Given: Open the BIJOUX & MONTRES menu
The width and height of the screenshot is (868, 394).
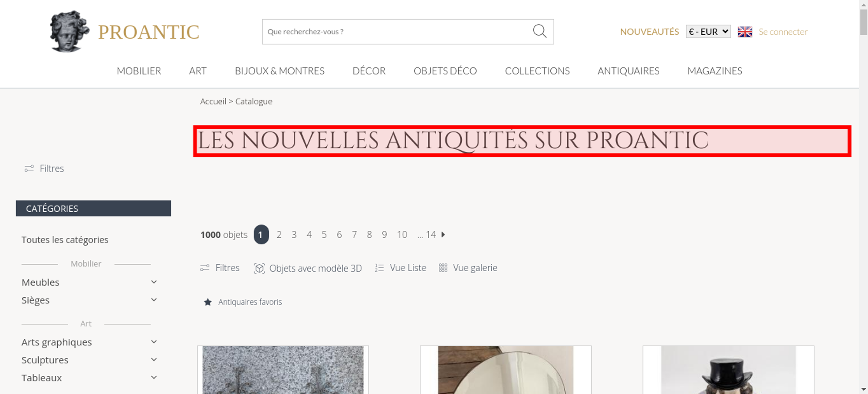Looking at the screenshot, I should tap(279, 71).
